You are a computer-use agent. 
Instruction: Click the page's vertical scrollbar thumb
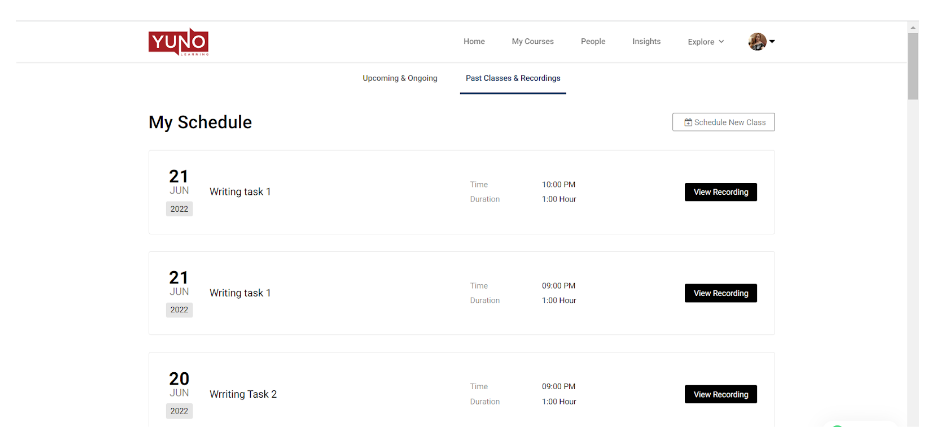tap(913, 66)
